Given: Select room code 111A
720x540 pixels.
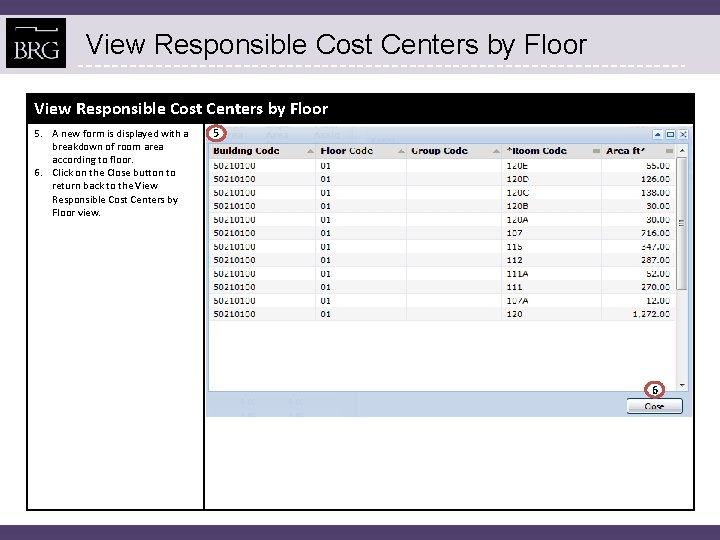Looking at the screenshot, I should pyautogui.click(x=518, y=274).
